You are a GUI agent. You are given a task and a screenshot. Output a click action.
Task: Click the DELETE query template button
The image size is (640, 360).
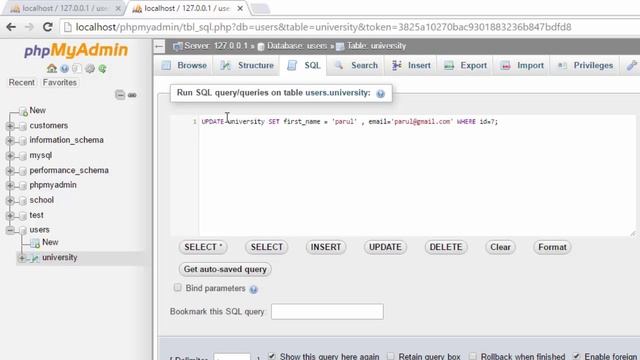(446, 247)
